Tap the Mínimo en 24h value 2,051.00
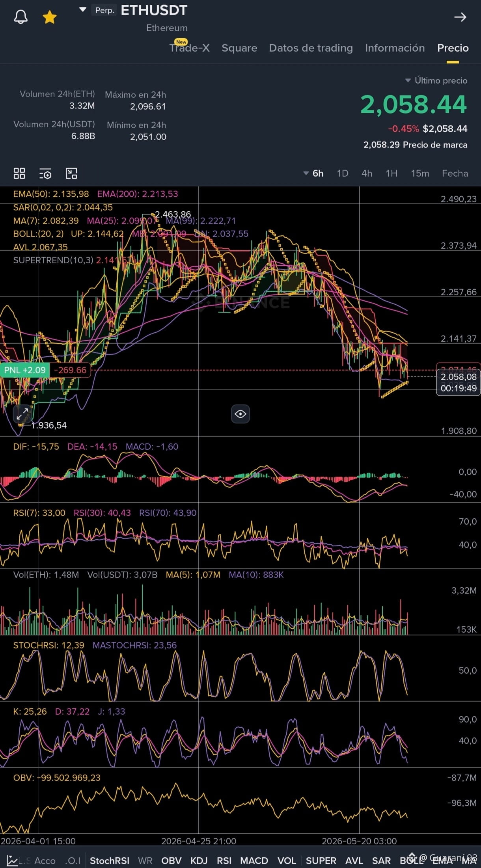Image resolution: width=481 pixels, height=868 pixels. (x=148, y=137)
